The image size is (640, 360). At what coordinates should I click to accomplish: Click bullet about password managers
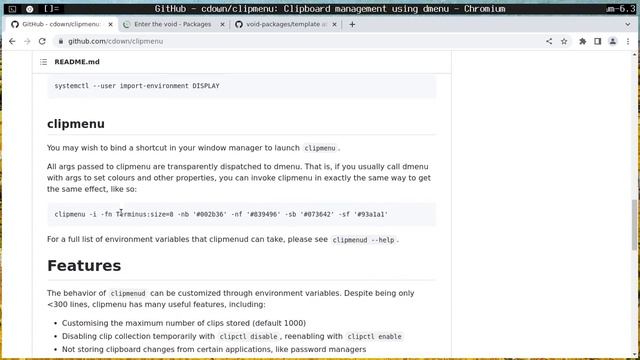pos(214,349)
